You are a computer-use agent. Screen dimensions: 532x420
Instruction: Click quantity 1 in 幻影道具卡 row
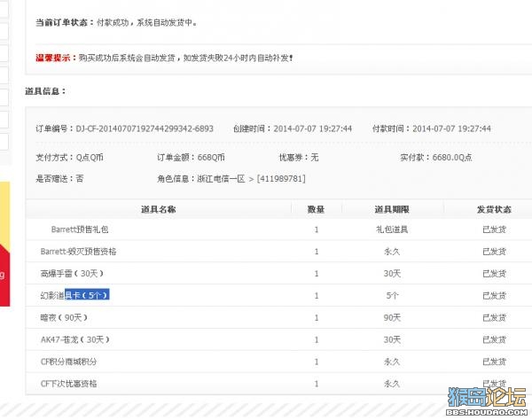click(317, 296)
